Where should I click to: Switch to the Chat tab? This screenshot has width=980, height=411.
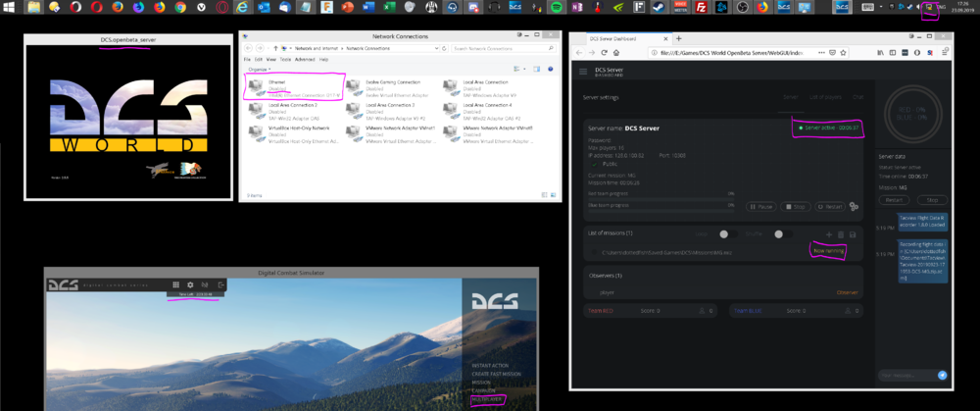858,97
